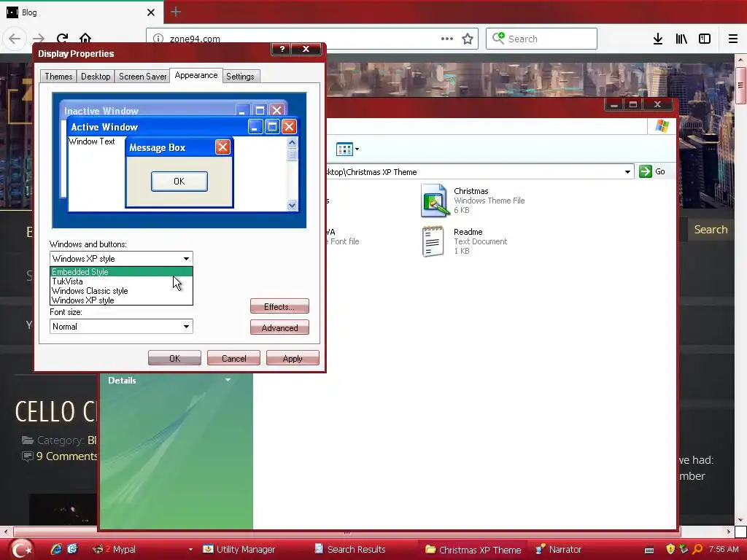Open the 9 Comments link
This screenshot has width=747, height=560.
click(66, 456)
